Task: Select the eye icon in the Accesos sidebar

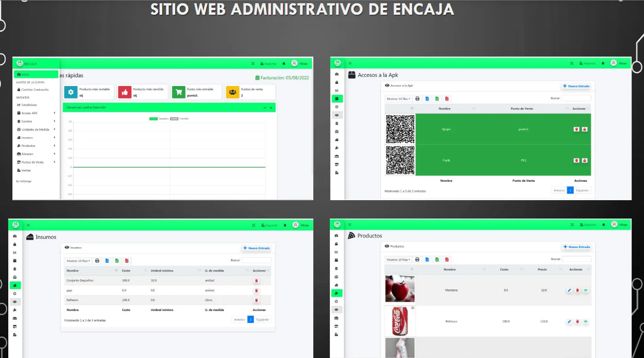Action: pos(336,115)
